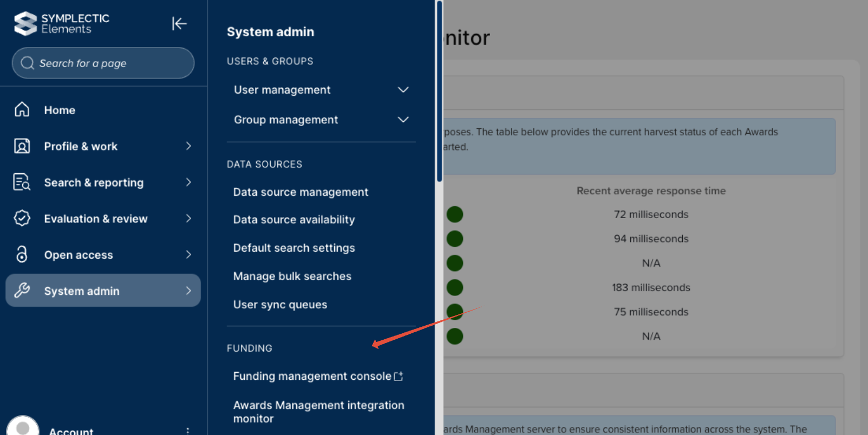Click the System admin panel scrollbar
Viewport: 868px width, 435px height.
tap(440, 92)
